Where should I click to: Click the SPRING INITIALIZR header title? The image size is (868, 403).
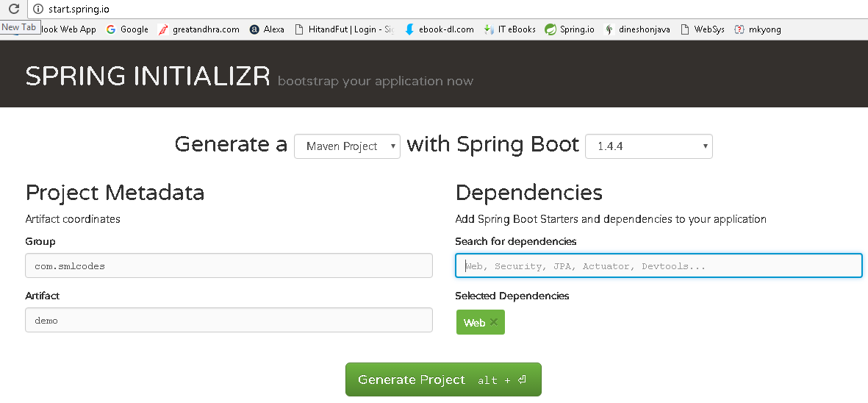148,76
